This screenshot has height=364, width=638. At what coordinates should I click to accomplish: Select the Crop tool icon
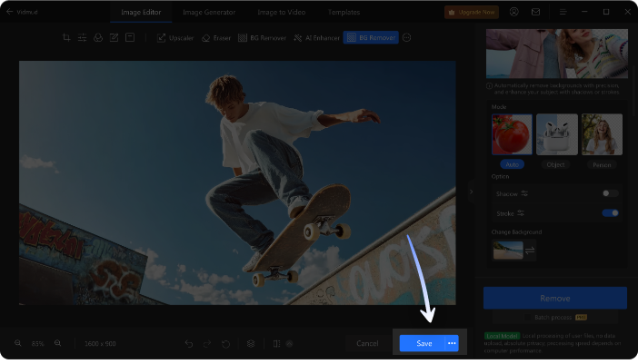click(66, 38)
